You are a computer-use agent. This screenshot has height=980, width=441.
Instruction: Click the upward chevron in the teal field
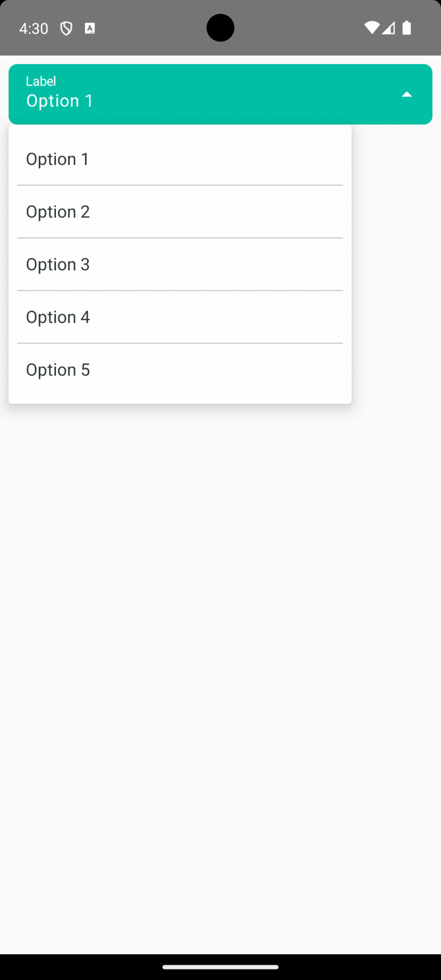coord(407,94)
